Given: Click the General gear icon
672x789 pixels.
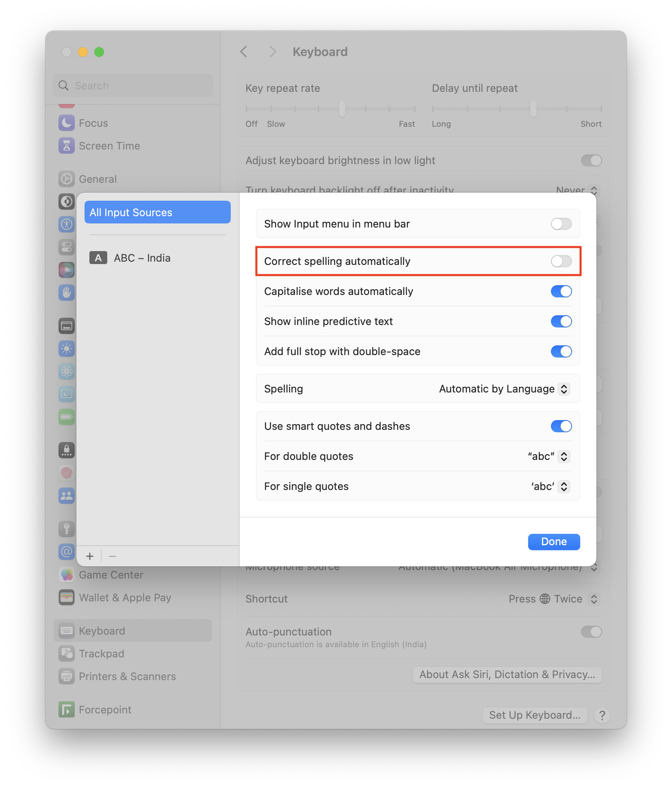Looking at the screenshot, I should click(x=67, y=179).
